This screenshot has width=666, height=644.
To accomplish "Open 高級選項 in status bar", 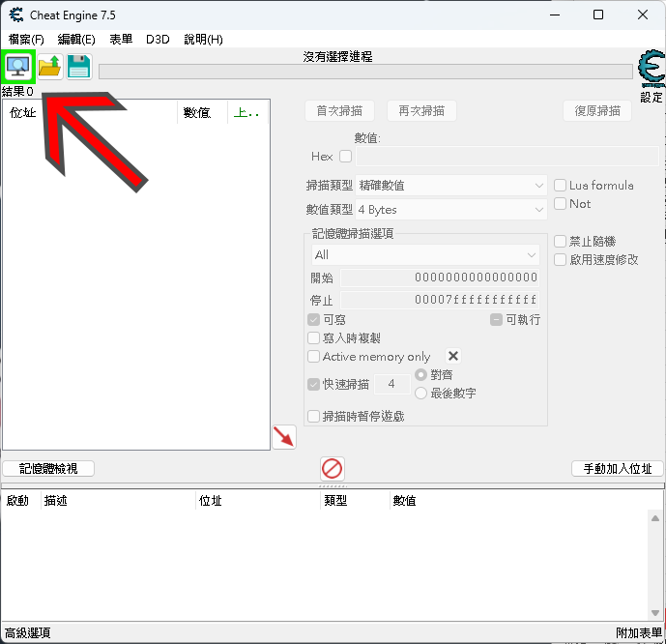I will [28, 633].
